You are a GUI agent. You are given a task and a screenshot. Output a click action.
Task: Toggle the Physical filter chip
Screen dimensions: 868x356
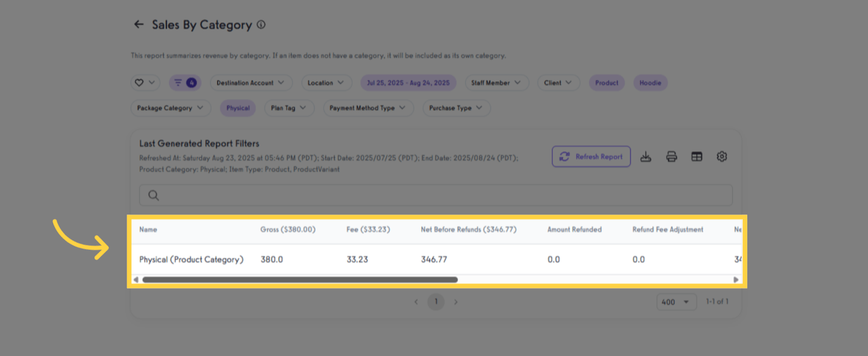[238, 108]
